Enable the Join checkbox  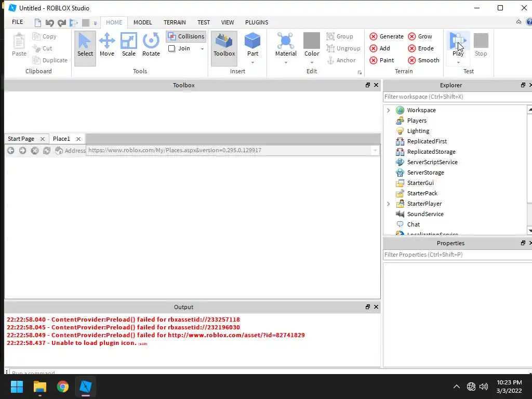[x=171, y=48]
